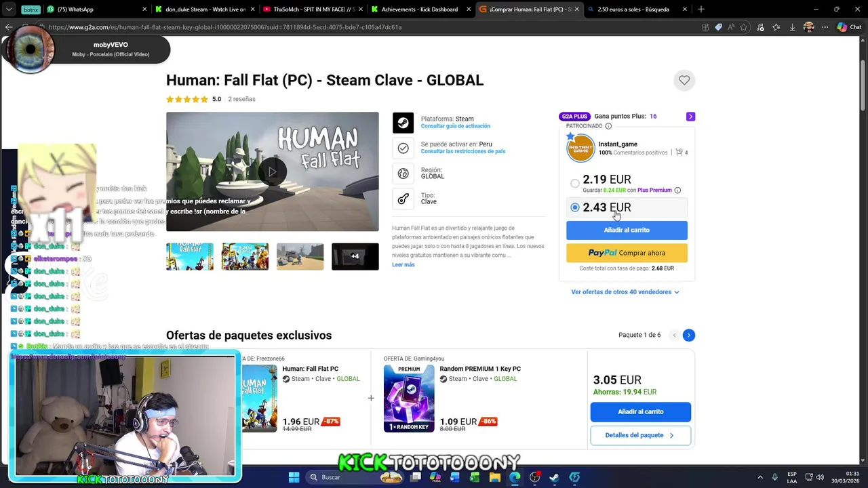
Task: Open Instant_game seller avatar
Action: 580,148
